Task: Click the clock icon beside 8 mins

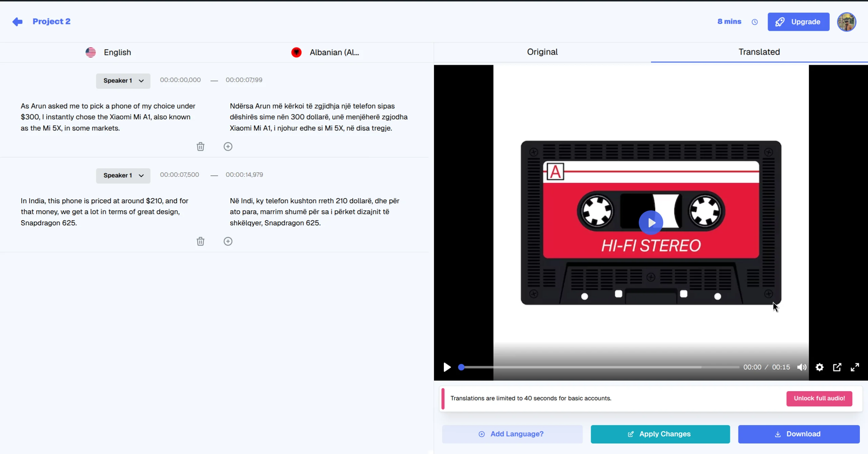Action: coord(754,22)
